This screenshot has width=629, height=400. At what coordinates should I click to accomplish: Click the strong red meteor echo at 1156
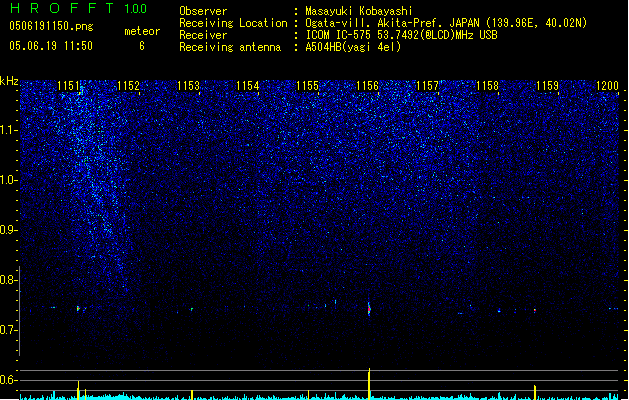pos(369,309)
